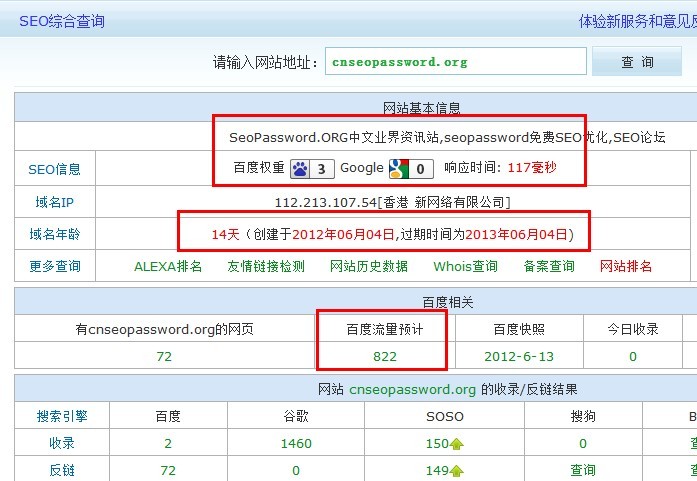Click Baidu indexed count 2
The image size is (697, 481).
coord(168,444)
